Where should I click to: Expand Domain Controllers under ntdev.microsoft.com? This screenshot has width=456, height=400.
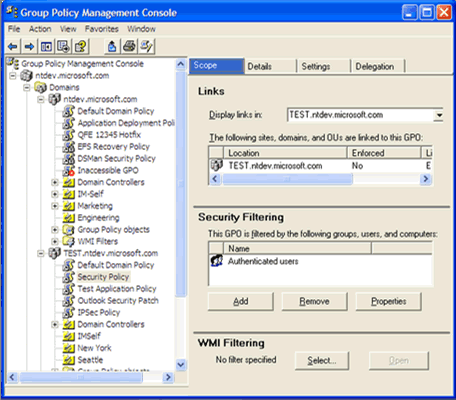pos(55,182)
